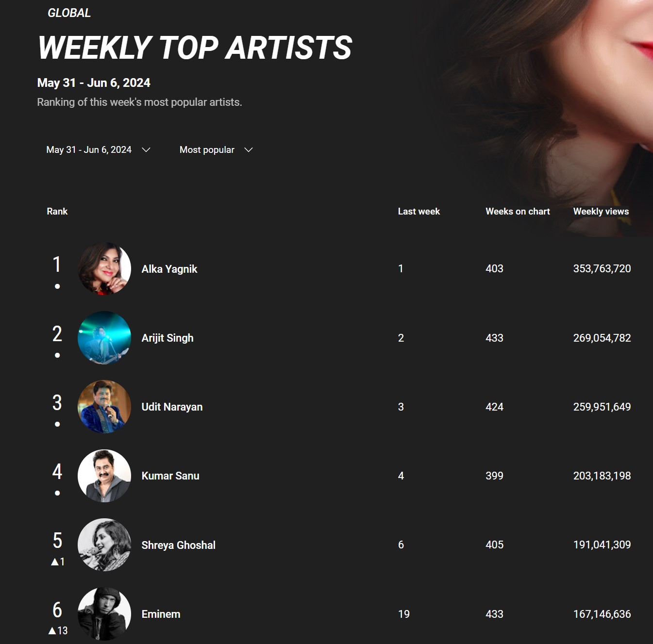
Task: Expand the Most popular sorting dropdown
Action: tap(216, 150)
